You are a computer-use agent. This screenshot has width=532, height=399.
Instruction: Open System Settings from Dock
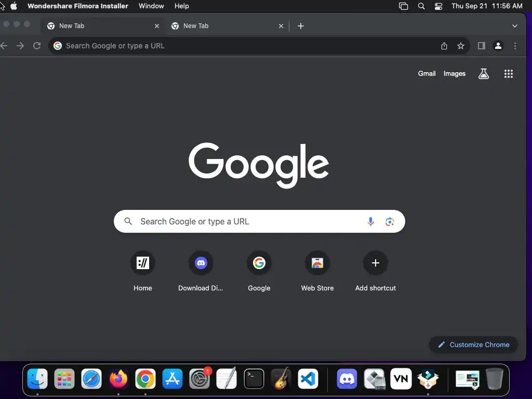[x=199, y=379]
